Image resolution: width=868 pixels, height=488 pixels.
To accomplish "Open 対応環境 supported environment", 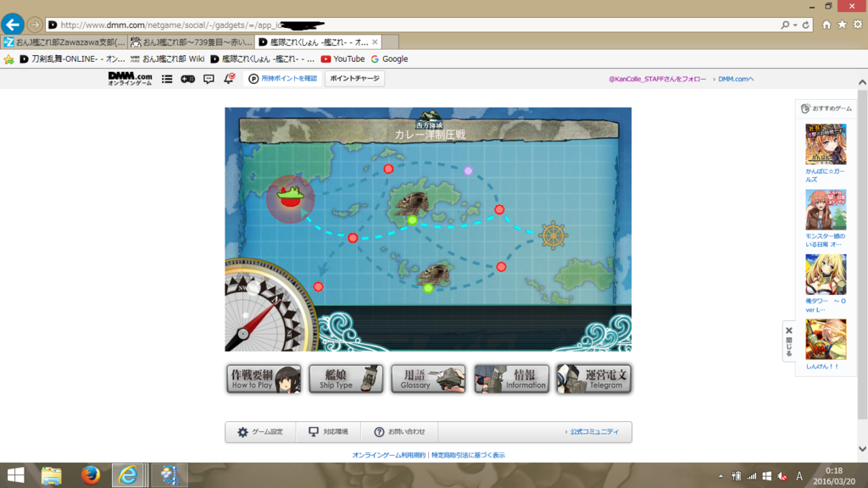I will (328, 431).
